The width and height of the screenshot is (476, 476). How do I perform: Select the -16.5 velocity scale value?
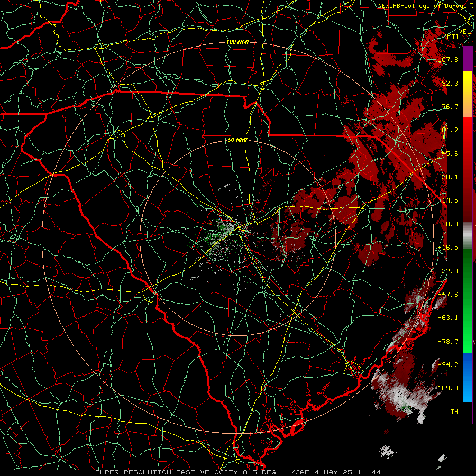coord(448,248)
